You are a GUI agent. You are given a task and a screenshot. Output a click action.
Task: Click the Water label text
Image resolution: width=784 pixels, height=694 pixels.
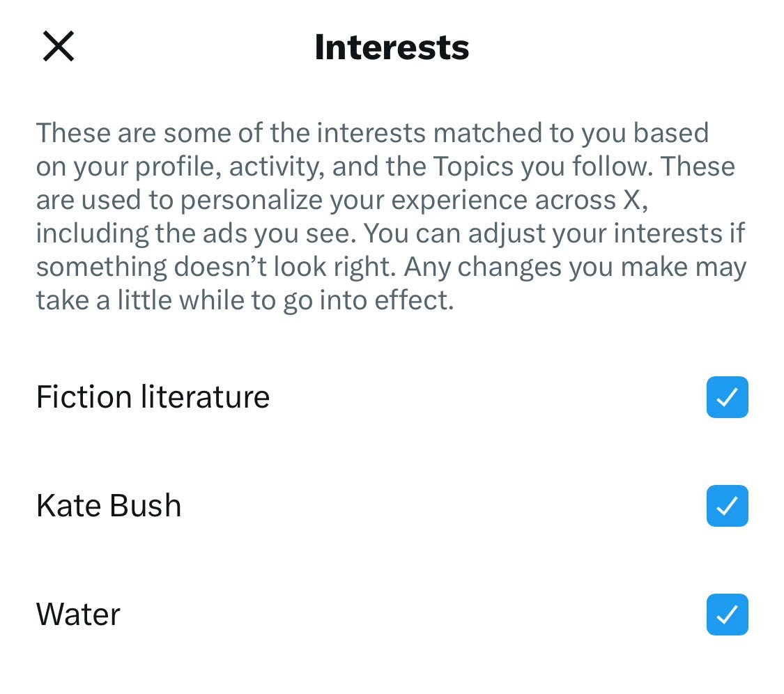coord(78,615)
